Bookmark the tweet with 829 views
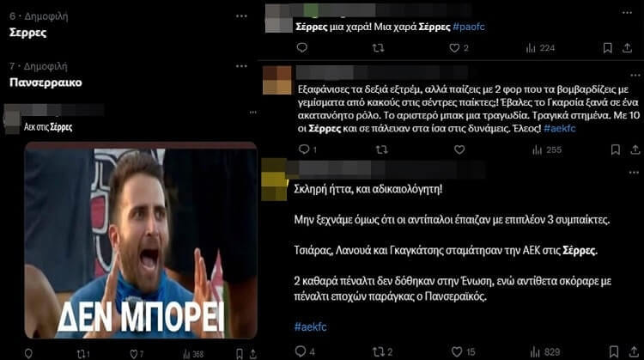This screenshot has height=360, width=644. coord(614,351)
